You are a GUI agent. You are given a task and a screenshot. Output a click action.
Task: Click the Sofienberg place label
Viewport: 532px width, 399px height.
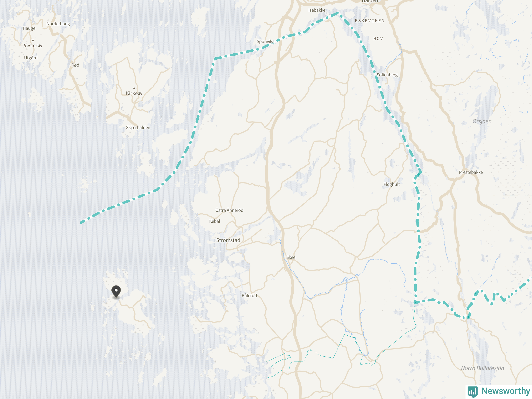point(387,75)
